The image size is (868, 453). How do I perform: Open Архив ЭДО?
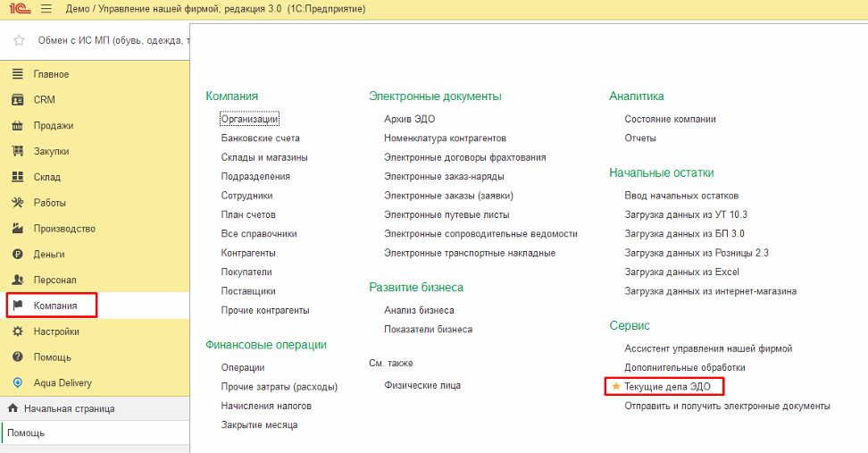pos(410,119)
